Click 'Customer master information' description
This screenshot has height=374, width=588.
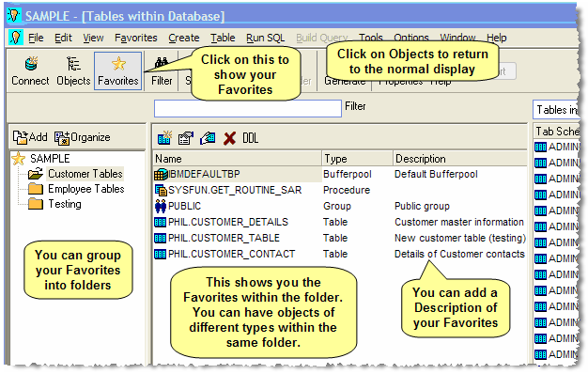tap(459, 222)
